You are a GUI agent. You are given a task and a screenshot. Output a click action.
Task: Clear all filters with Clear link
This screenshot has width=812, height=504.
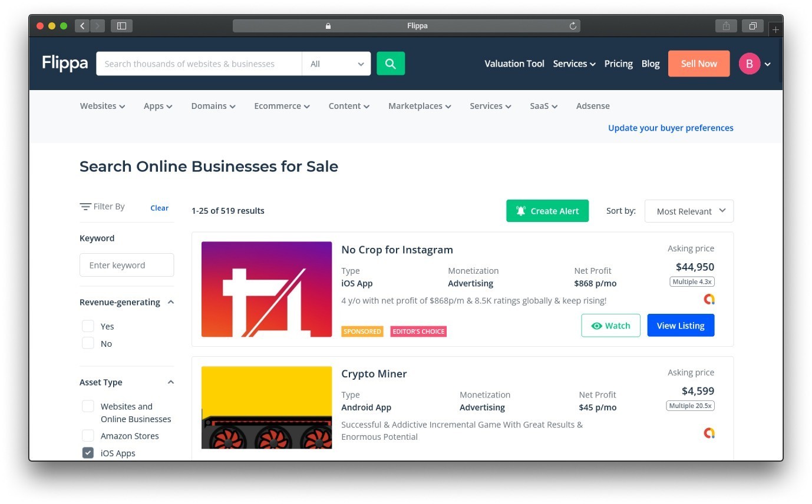(159, 208)
